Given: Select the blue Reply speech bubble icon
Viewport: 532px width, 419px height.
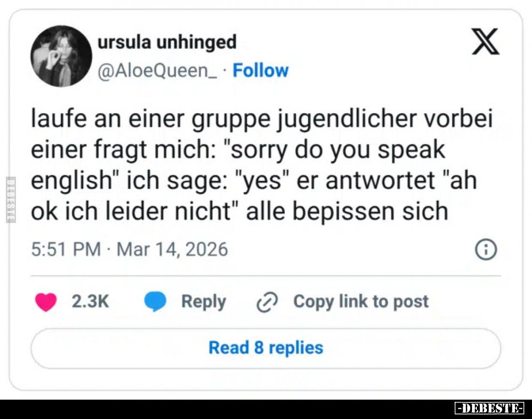Looking at the screenshot, I should (155, 301).
